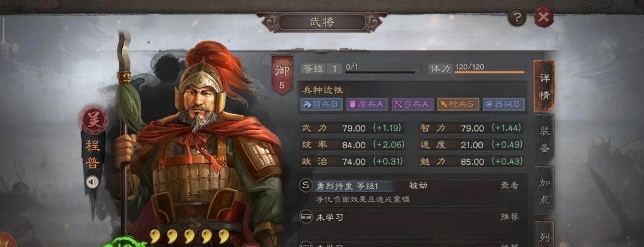Play the general's voice speaker icon
The width and height of the screenshot is (644, 247).
[x=92, y=182]
